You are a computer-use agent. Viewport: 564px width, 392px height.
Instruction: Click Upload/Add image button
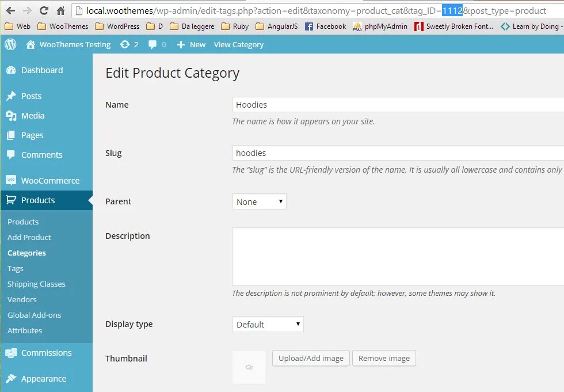(x=311, y=358)
